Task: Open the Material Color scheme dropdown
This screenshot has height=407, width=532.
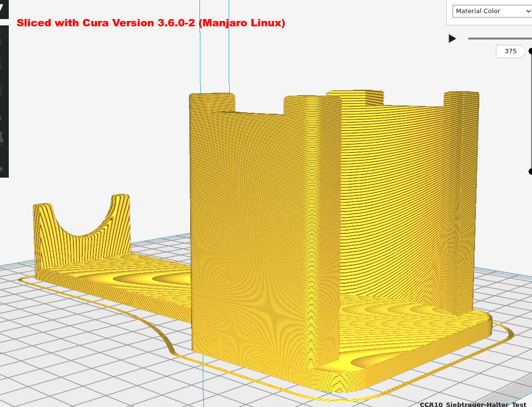Action: (x=492, y=11)
